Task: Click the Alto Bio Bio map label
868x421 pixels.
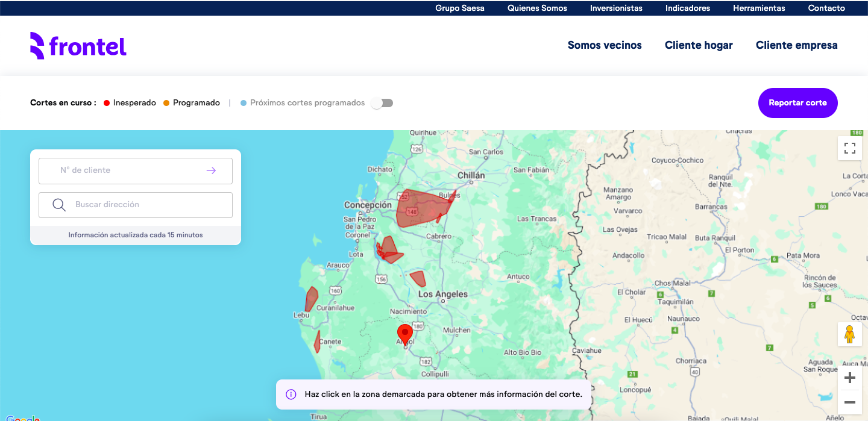Action: 523,352
